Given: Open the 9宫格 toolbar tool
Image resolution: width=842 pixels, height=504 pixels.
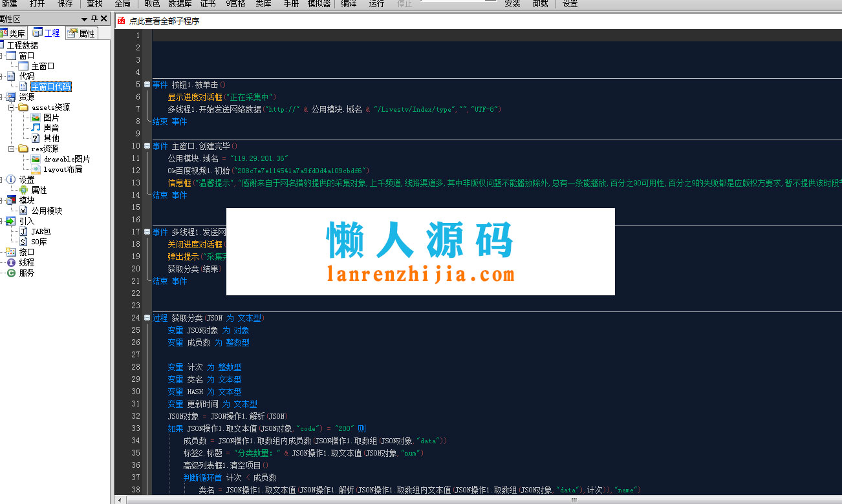Looking at the screenshot, I should point(235,4).
